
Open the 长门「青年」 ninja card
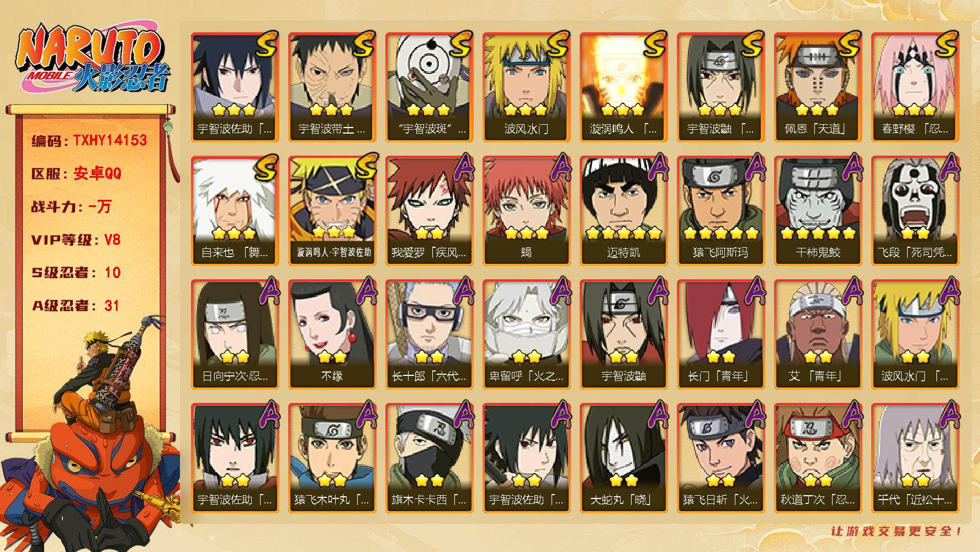pos(721,335)
